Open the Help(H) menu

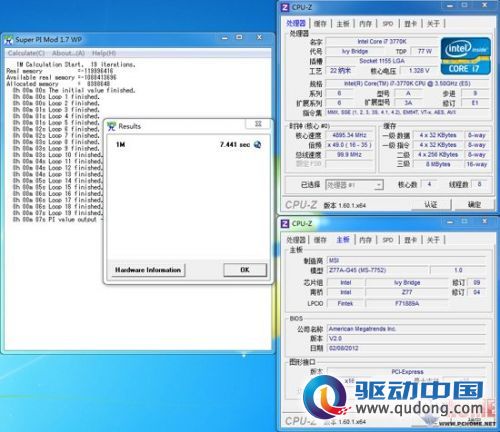pos(104,53)
